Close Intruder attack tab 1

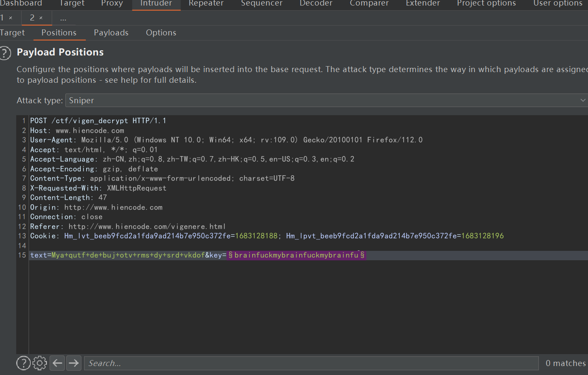point(11,18)
